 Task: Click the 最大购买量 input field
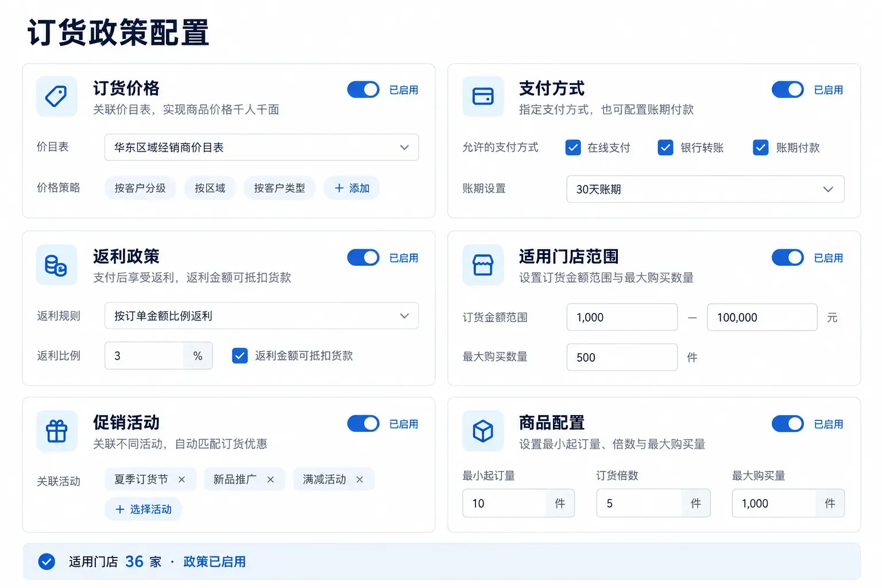[788, 503]
